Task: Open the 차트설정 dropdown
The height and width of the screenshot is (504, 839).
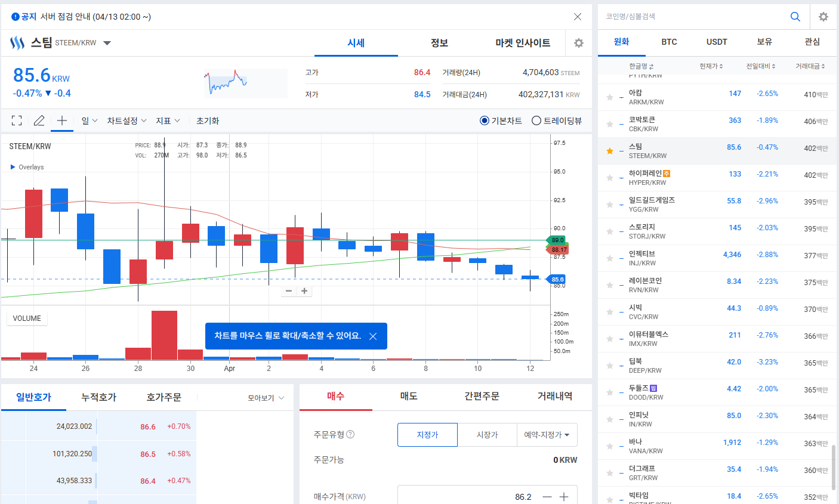Action: pyautogui.click(x=127, y=120)
